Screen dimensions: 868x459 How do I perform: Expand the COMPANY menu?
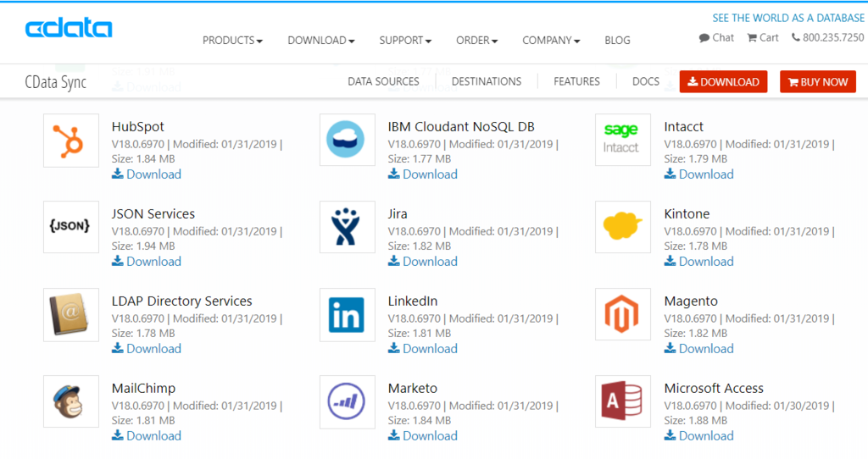click(x=551, y=41)
